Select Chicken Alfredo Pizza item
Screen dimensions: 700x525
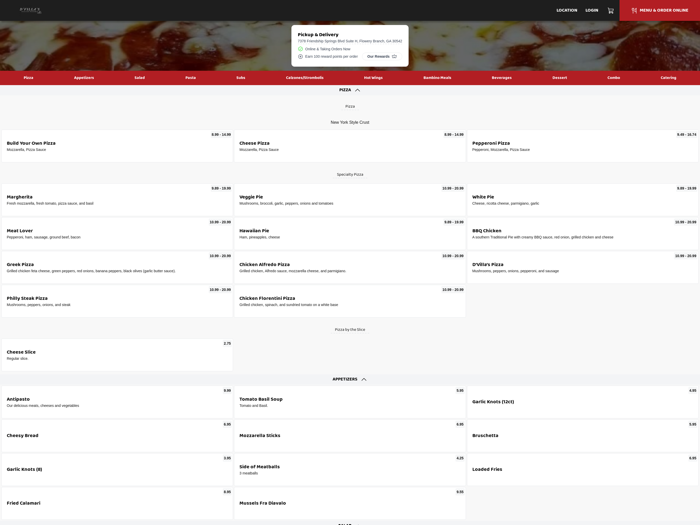[x=350, y=267]
